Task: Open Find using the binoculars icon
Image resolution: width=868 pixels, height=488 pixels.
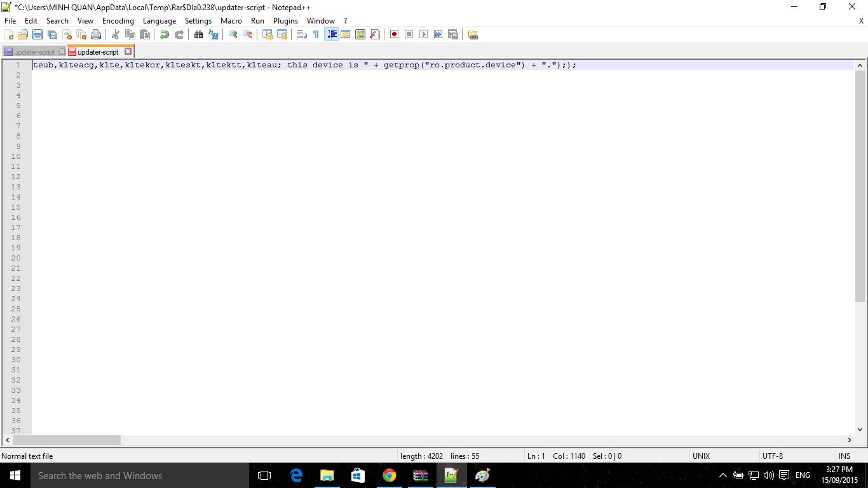Action: click(199, 34)
